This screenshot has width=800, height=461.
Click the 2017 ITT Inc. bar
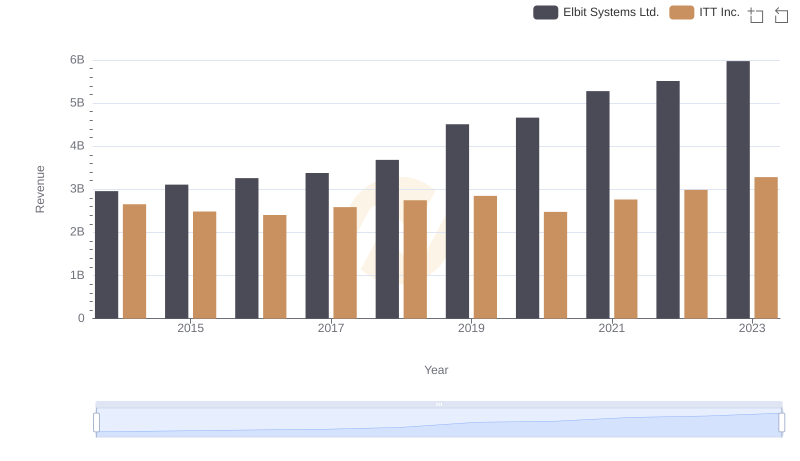tap(345, 263)
